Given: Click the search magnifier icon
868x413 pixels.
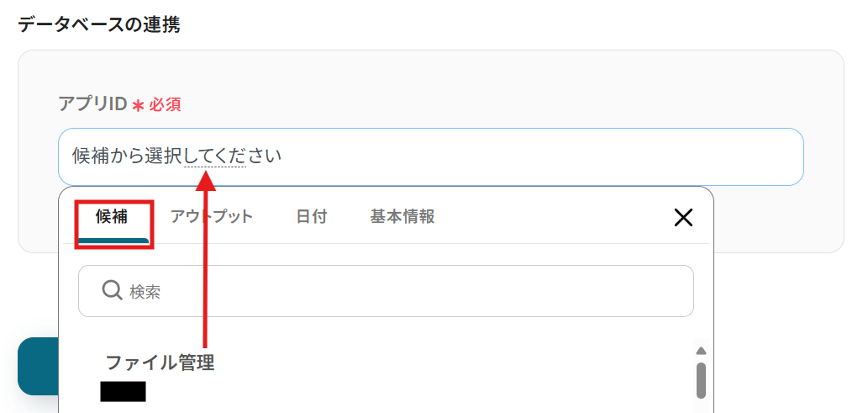Looking at the screenshot, I should coord(113,291).
